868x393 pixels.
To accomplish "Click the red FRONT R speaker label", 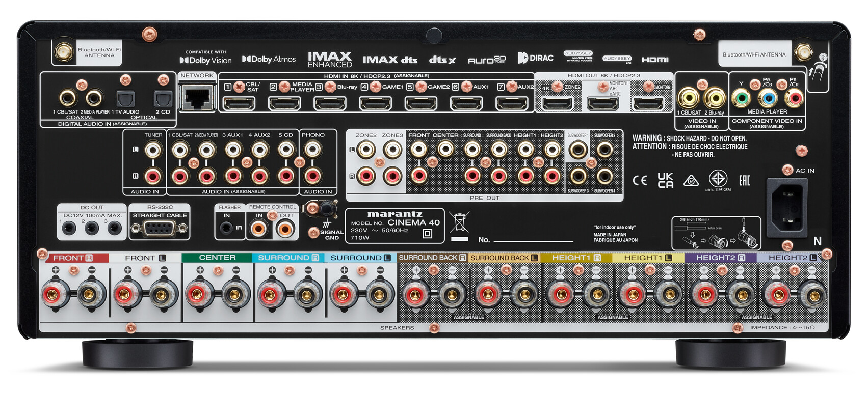I will click(73, 258).
